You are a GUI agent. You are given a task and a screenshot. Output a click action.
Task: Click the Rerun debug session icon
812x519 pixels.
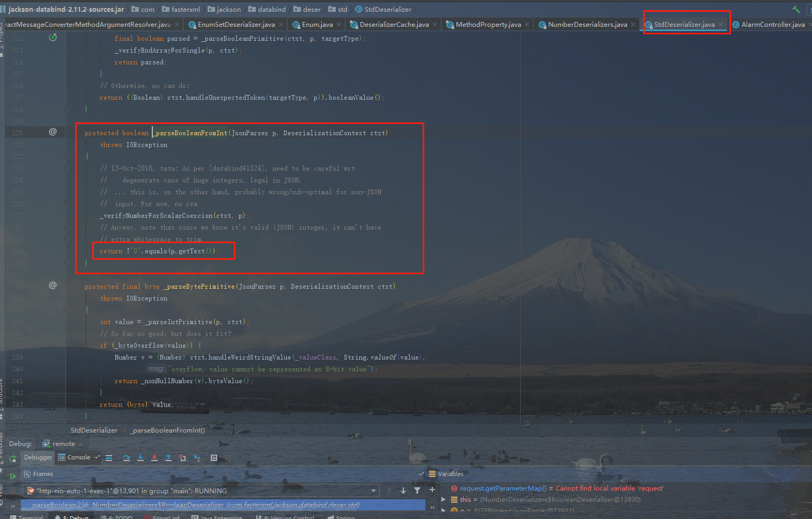coord(13,459)
